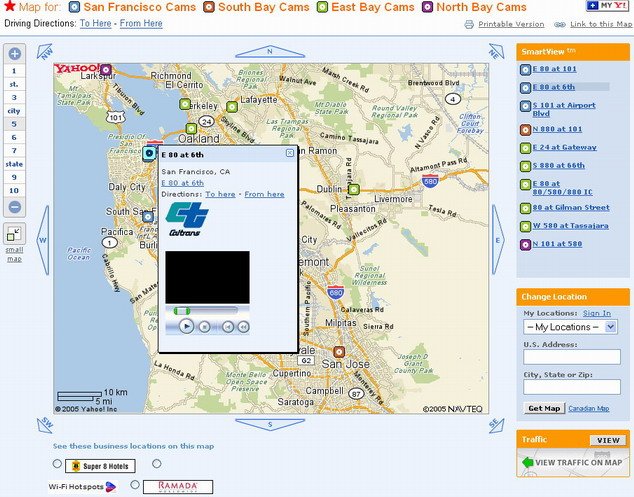This screenshot has height=497, width=634.
Task: Select the Ramada radio button
Action: 135,484
